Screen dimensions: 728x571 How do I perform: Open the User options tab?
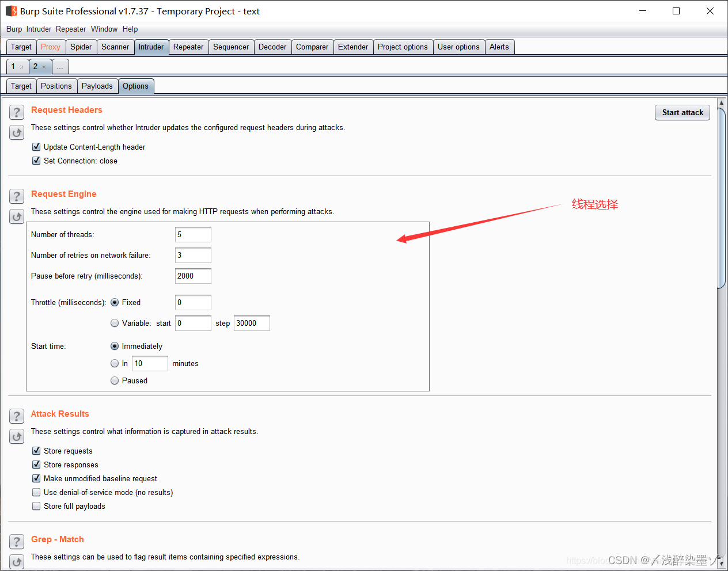pos(458,47)
